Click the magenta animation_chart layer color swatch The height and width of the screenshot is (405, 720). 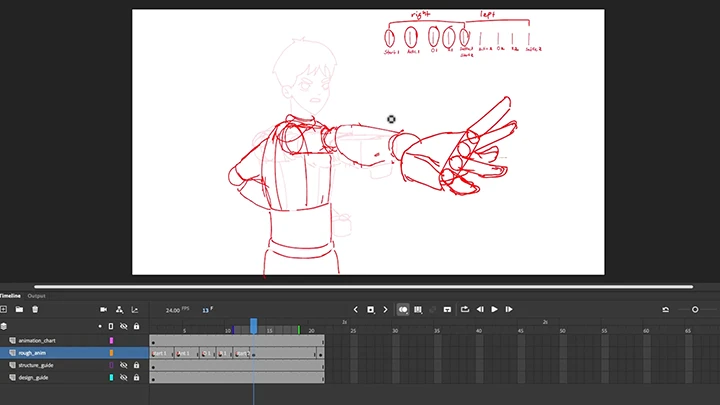coord(111,340)
